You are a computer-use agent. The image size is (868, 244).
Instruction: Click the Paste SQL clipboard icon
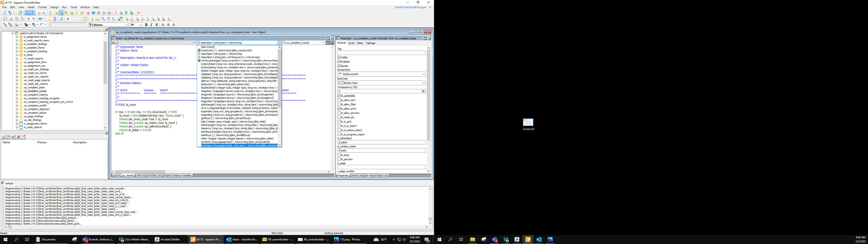132,19
